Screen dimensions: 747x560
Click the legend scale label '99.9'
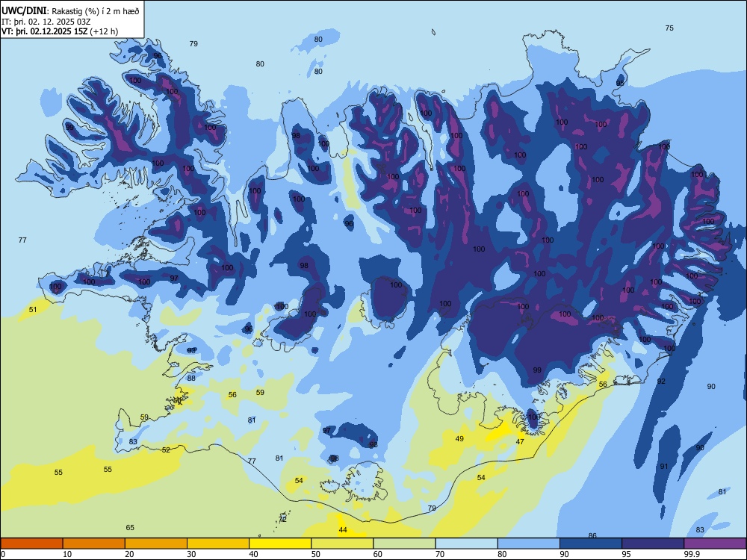coord(691,554)
